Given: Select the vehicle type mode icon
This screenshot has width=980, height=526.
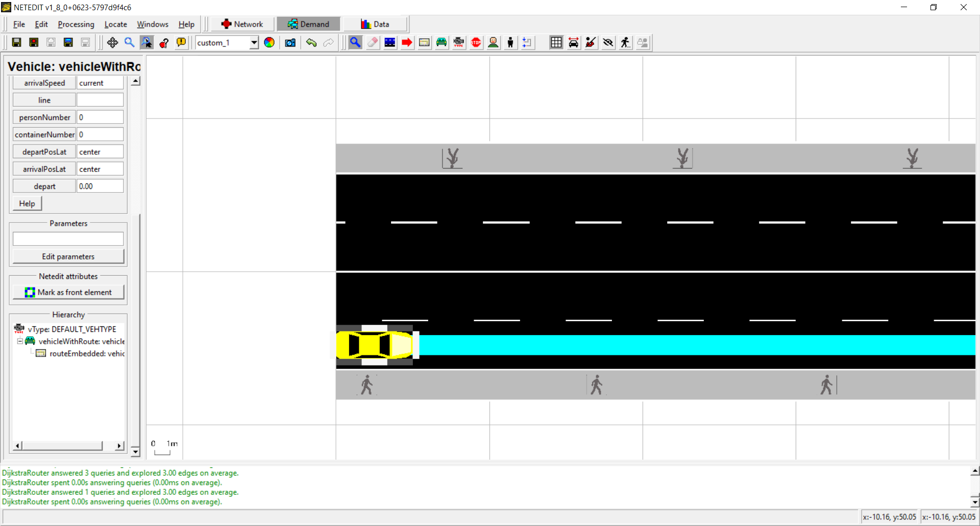Looking at the screenshot, I should (459, 43).
